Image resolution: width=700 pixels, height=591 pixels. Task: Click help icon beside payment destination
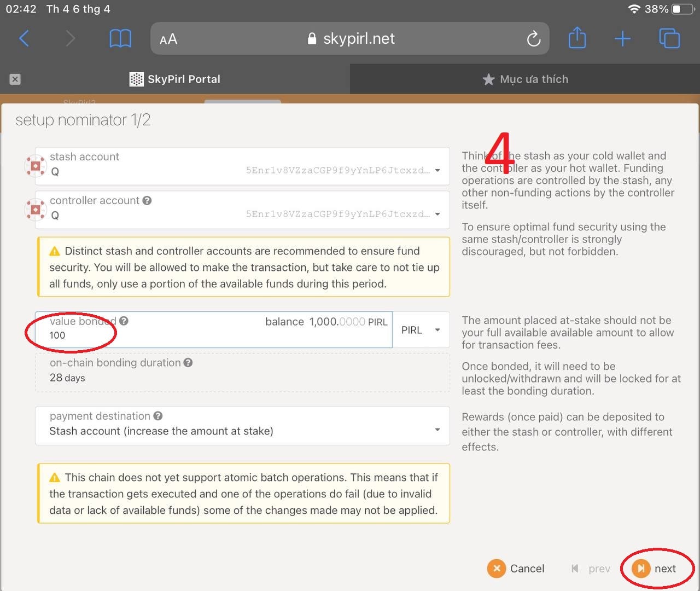coord(158,416)
